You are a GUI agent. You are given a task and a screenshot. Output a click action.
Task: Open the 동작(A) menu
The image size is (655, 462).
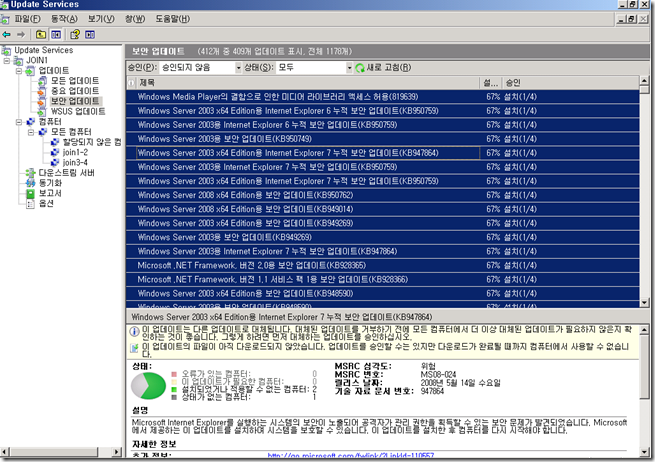[x=64, y=19]
